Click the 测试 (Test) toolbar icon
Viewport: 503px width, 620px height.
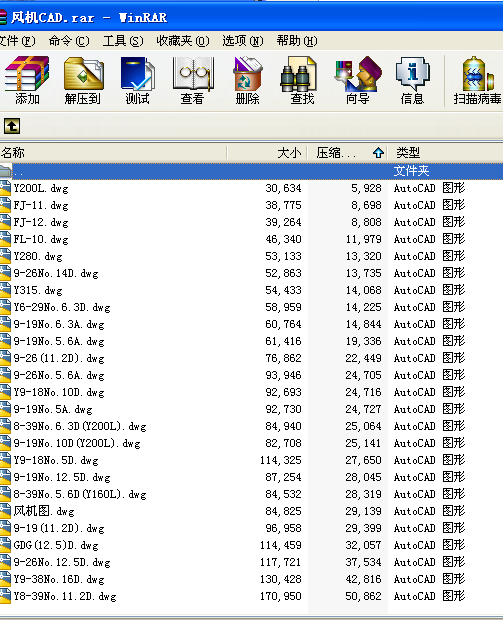138,80
